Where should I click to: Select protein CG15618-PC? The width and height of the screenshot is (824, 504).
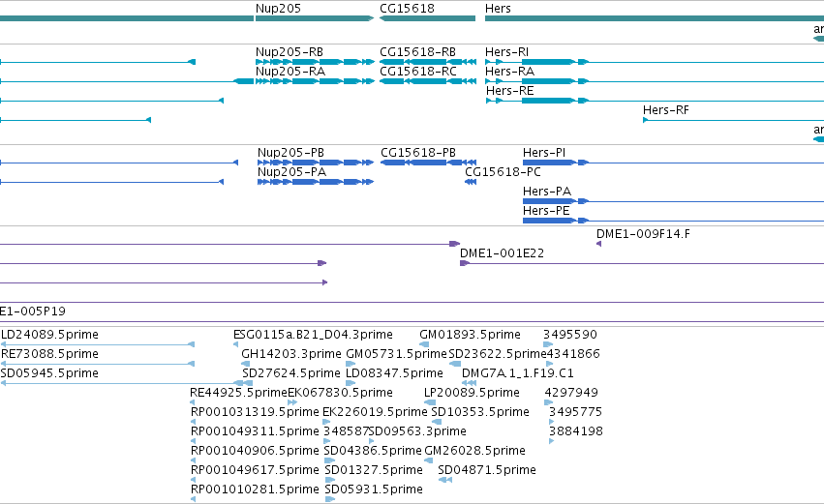[503, 172]
